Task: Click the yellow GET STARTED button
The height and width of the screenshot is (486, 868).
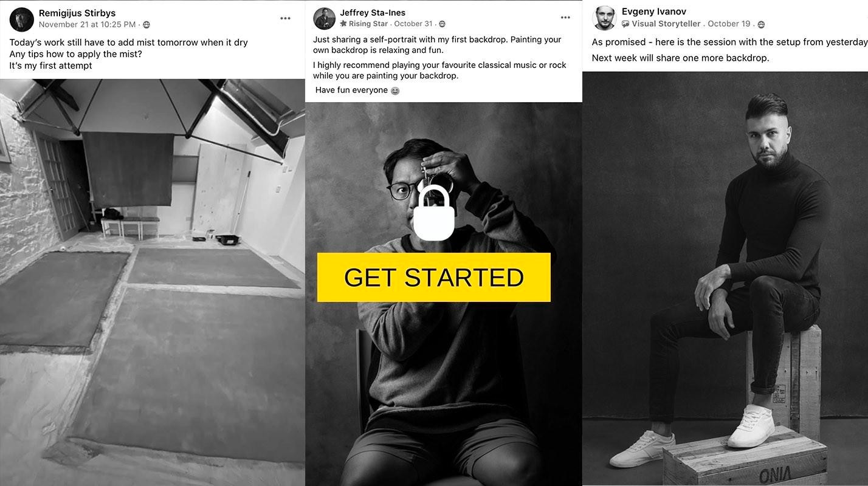Action: 434,277
